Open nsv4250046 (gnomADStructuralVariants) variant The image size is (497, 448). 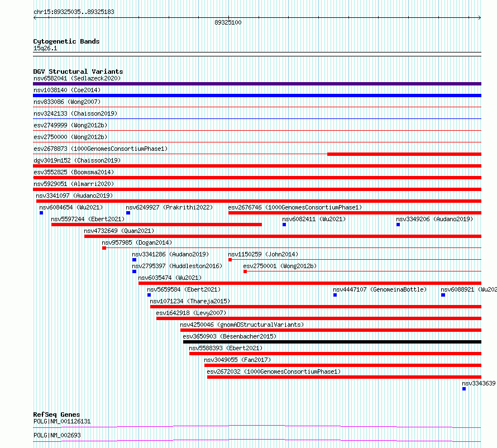(242, 325)
